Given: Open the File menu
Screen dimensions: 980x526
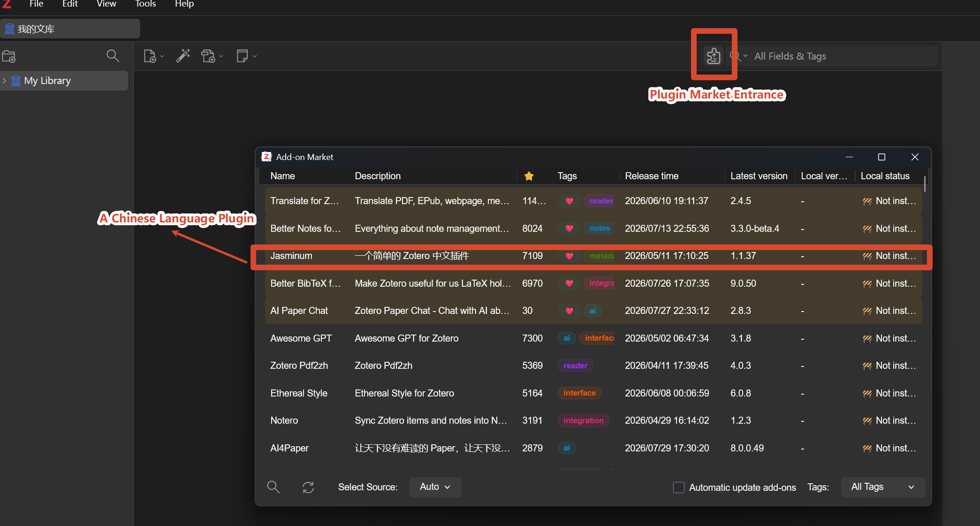Looking at the screenshot, I should (x=36, y=4).
